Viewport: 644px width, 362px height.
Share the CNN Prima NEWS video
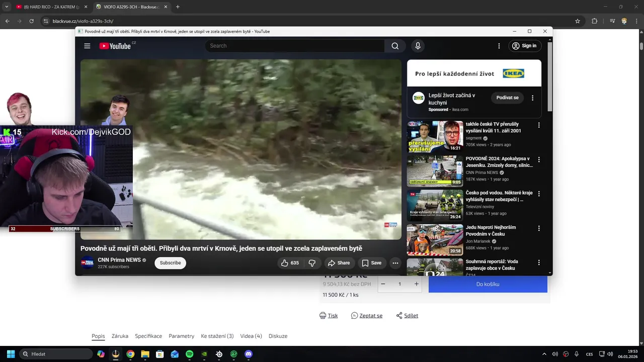click(339, 263)
